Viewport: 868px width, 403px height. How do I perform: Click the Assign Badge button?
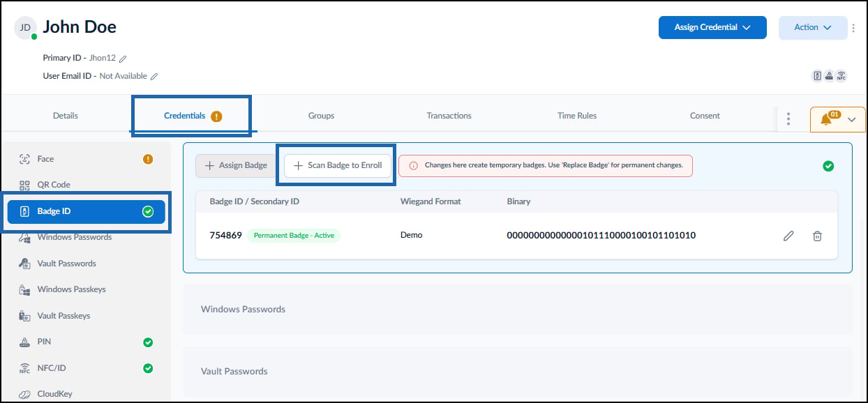pos(236,166)
